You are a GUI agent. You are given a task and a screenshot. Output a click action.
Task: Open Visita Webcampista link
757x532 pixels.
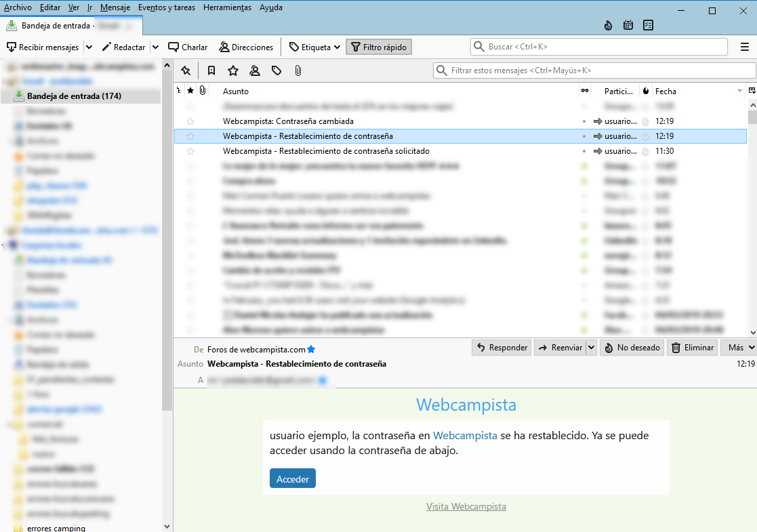point(466,506)
